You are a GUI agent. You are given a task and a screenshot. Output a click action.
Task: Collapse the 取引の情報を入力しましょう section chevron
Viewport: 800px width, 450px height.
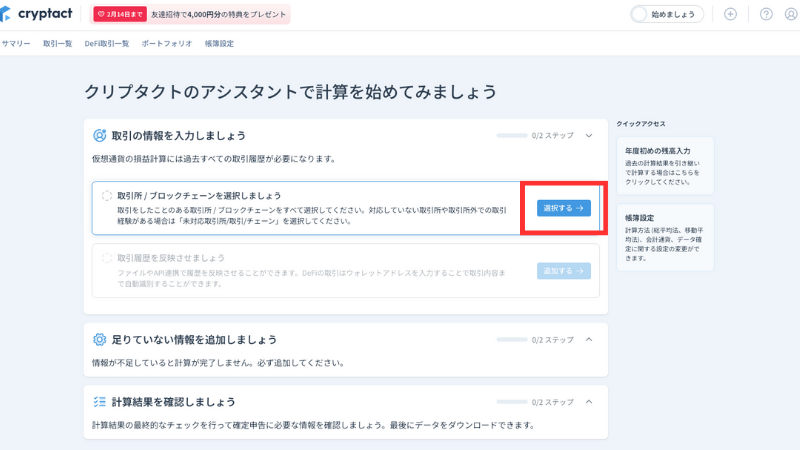coord(589,136)
